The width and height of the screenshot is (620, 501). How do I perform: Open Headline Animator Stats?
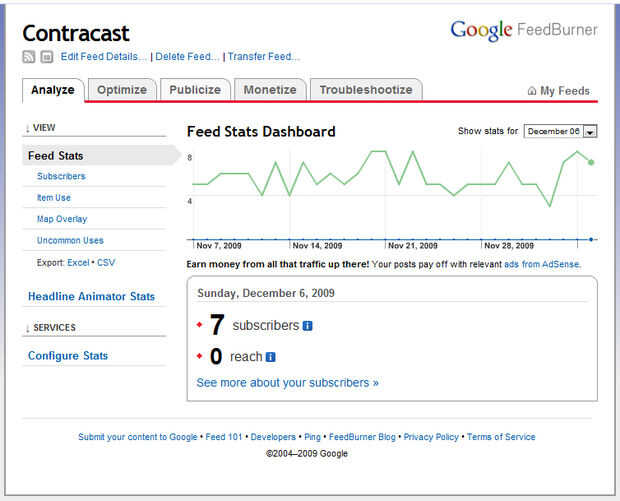coord(91,297)
